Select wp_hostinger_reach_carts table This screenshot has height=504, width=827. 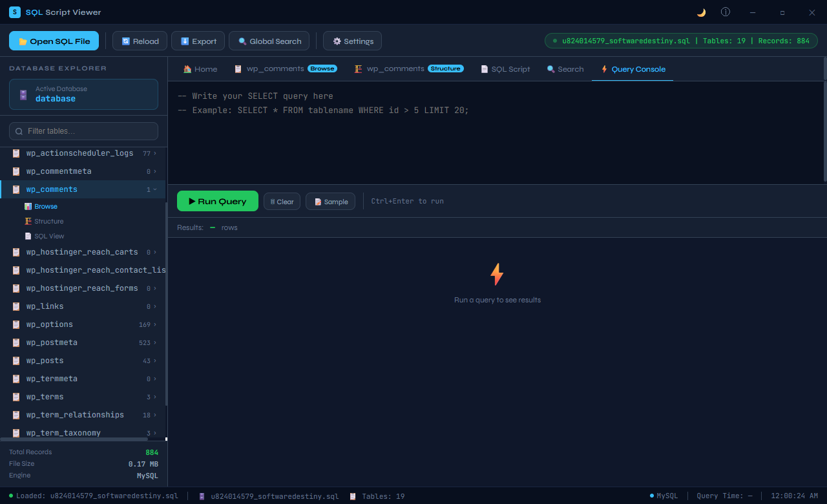coord(83,252)
